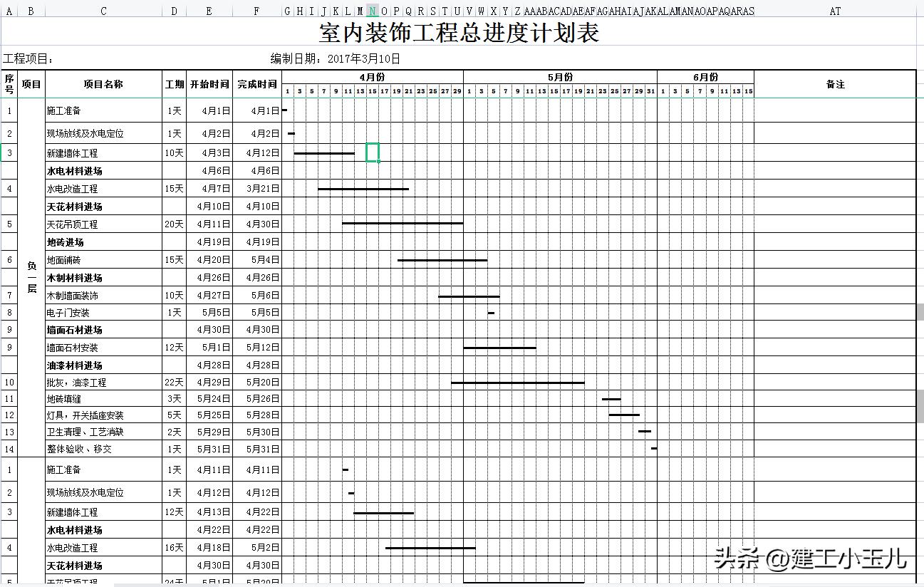
Task: Select 新建墙体工程 in the 10天 row
Action: [103, 153]
